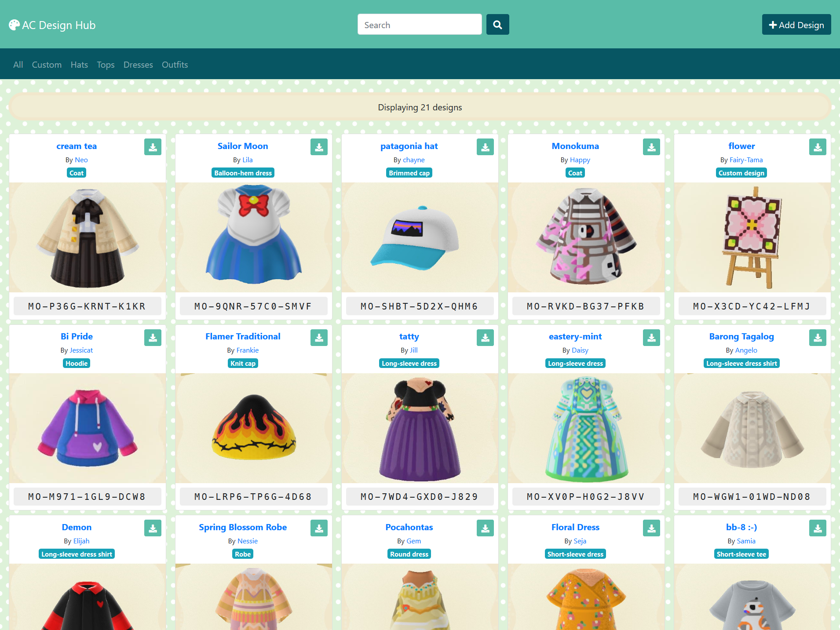Download the eastery-mint design
The image size is (840, 630).
651,338
